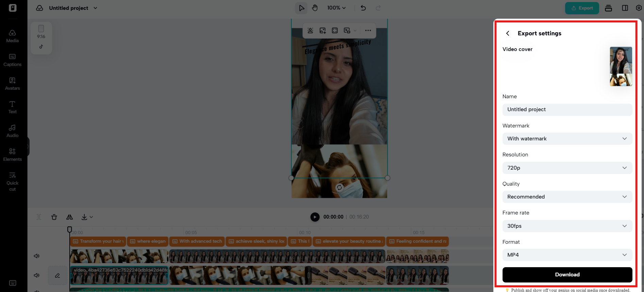
Task: Open the layers stack icon in top bar
Action: tap(609, 8)
